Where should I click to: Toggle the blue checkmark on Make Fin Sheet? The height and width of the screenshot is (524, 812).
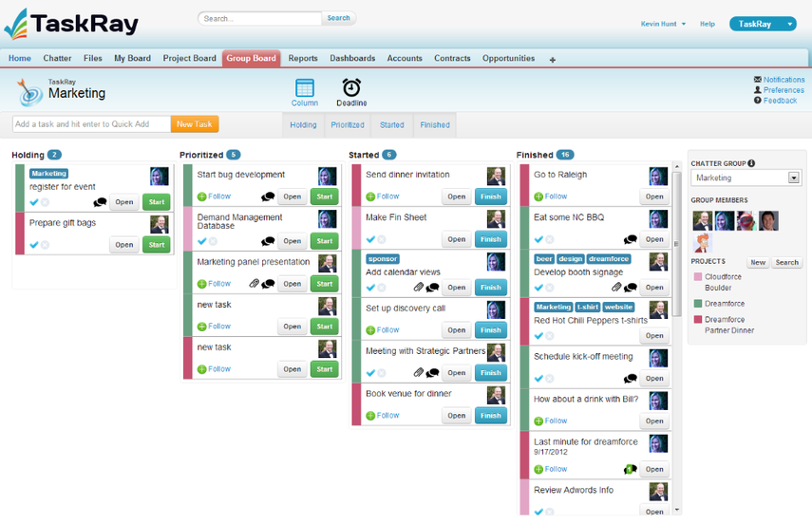tap(370, 239)
